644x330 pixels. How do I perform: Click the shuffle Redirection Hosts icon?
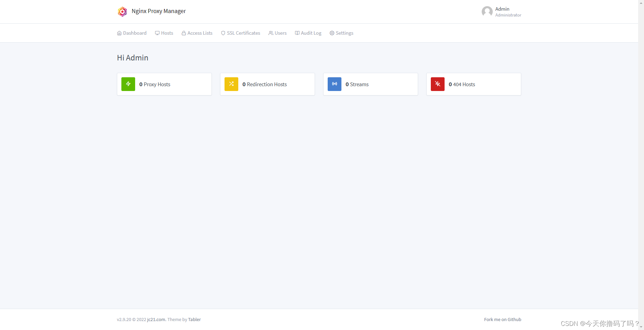click(x=231, y=84)
